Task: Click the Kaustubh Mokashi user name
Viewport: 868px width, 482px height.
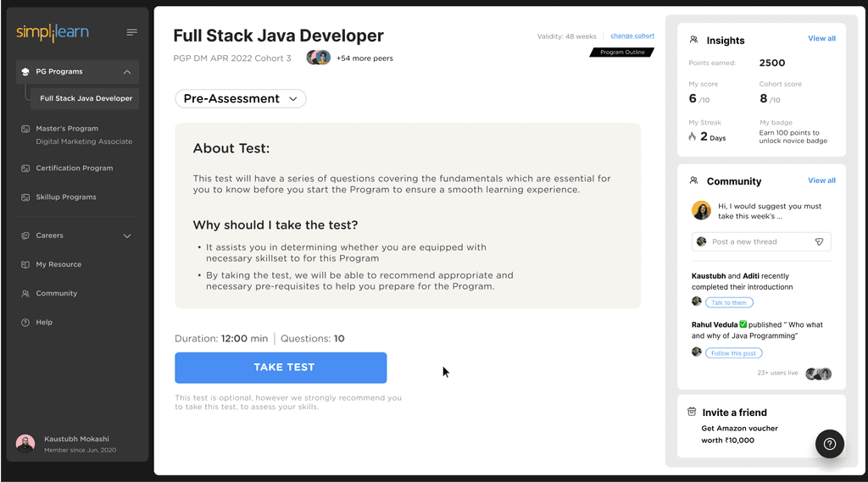Action: pos(76,439)
